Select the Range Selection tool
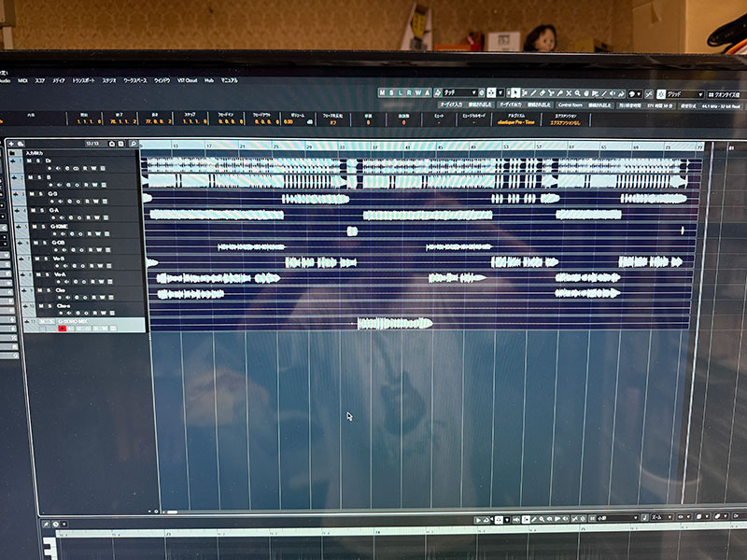This screenshot has width=747, height=560. click(525, 92)
